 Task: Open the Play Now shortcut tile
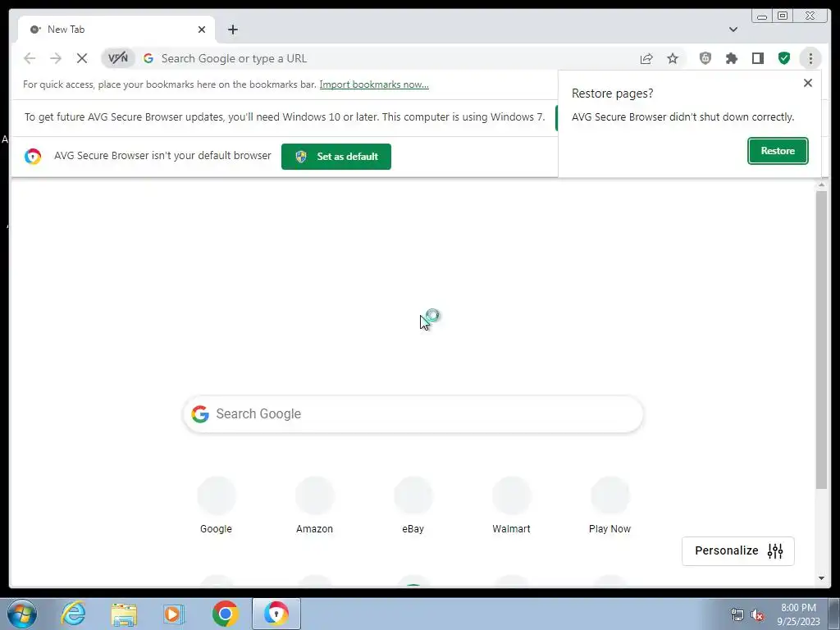pos(609,505)
